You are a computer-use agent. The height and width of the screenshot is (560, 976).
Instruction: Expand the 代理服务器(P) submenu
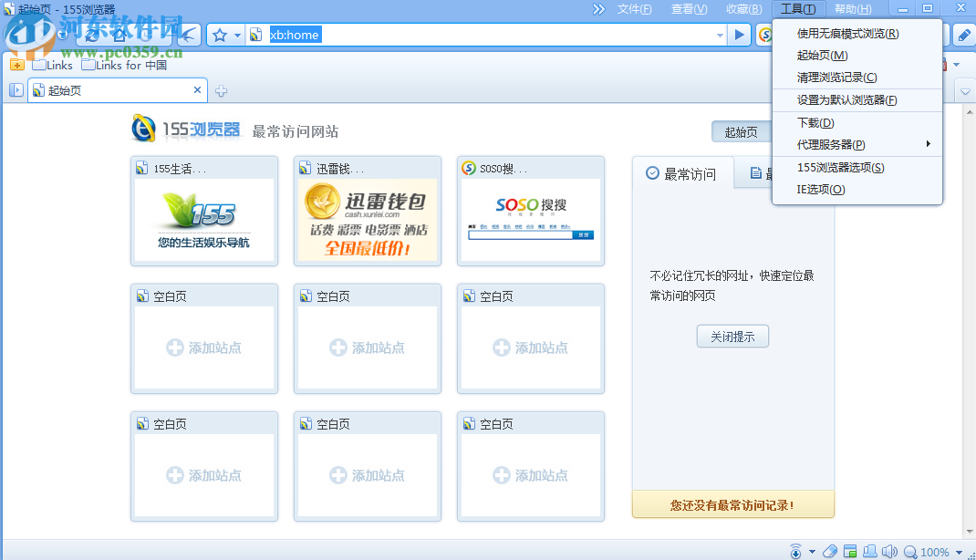[857, 144]
